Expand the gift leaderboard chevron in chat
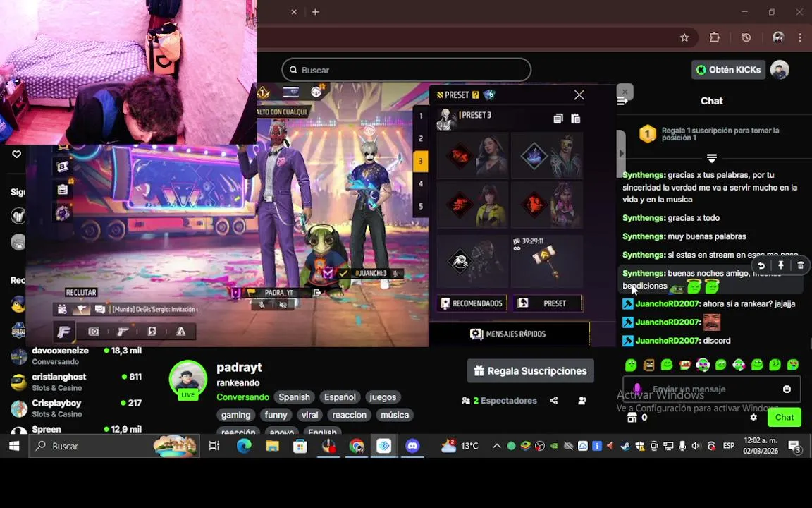812x508 pixels. pos(712,157)
